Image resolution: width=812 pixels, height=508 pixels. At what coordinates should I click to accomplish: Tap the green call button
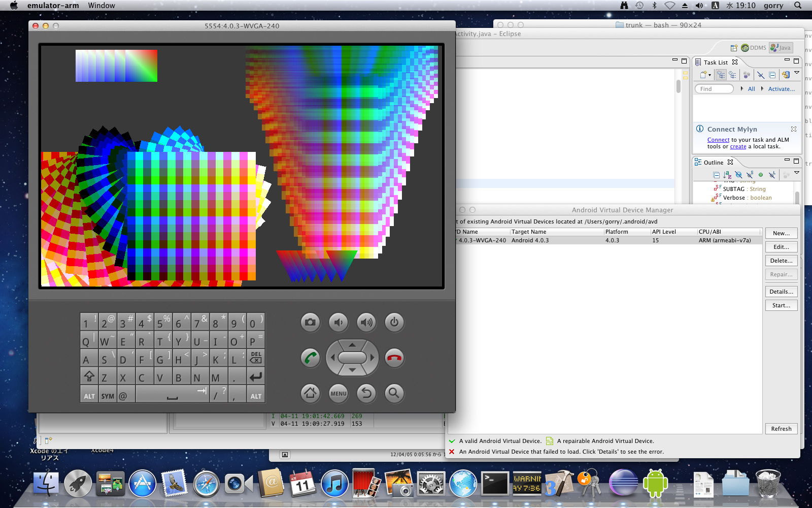(310, 358)
